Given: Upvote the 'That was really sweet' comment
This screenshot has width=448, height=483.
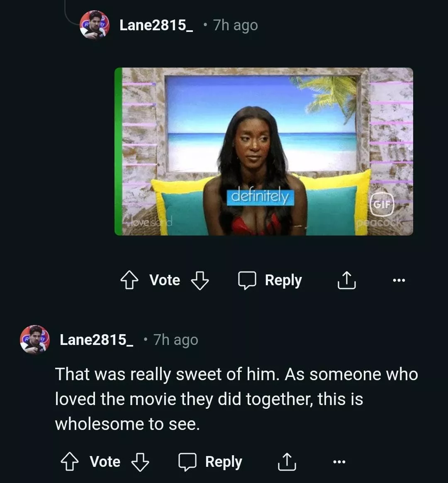Looking at the screenshot, I should click(x=69, y=462).
